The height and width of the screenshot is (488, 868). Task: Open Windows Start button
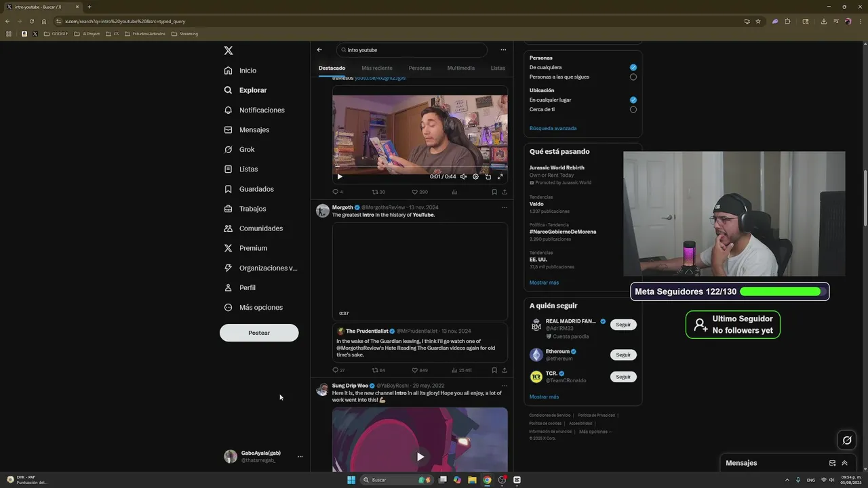[351, 480]
